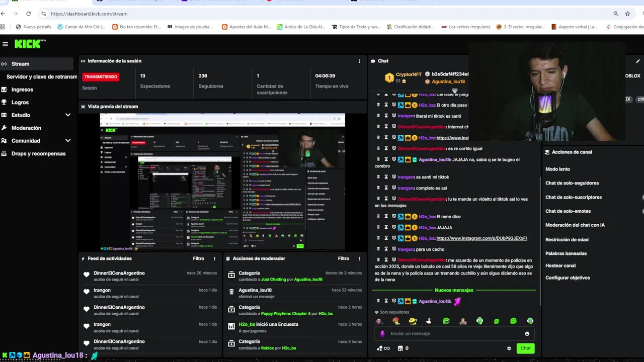
Task: Delete trangon's message 'para un cacho'
Action: 378,249
